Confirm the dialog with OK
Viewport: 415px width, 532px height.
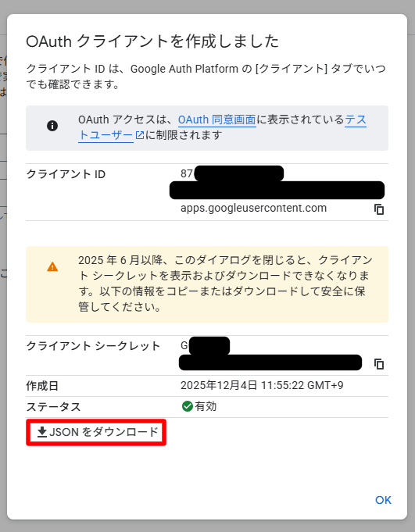383,500
